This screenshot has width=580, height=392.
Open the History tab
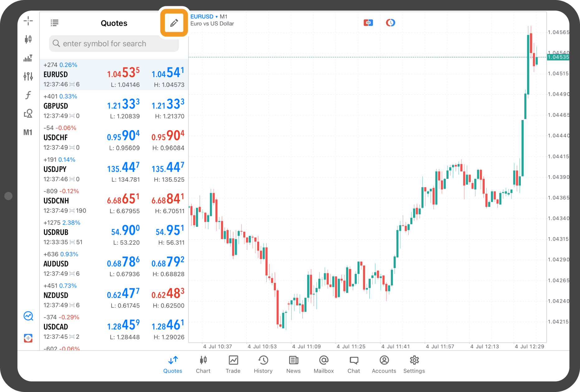tap(263, 364)
